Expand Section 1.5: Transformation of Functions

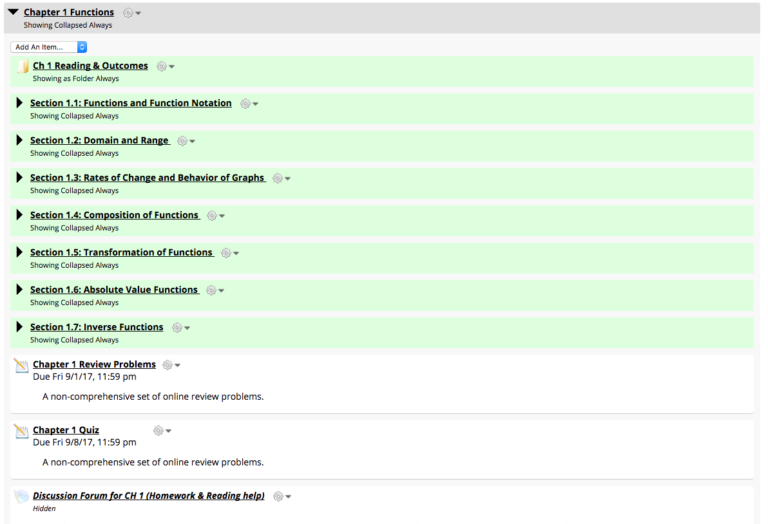(x=19, y=252)
